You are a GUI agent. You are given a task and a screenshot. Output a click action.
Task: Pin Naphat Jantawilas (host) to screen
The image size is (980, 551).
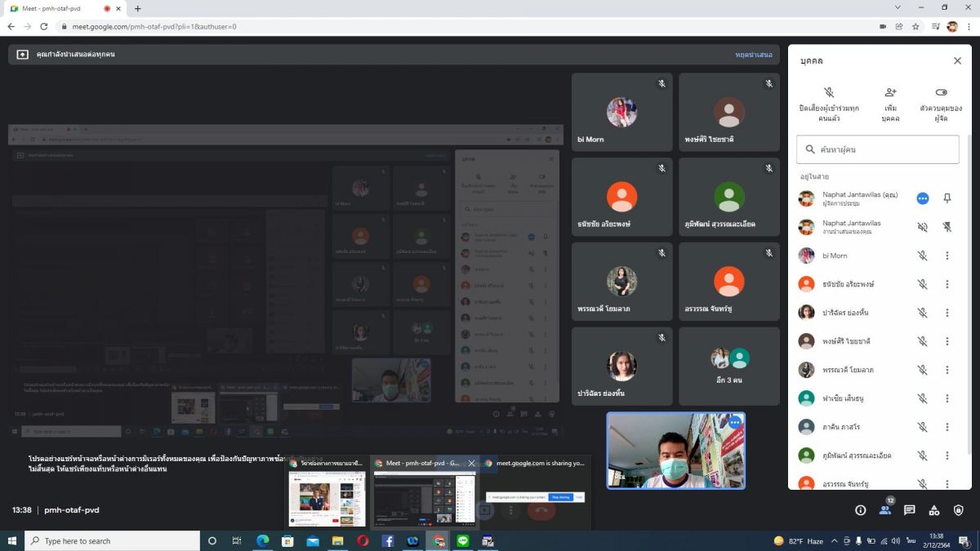click(947, 198)
